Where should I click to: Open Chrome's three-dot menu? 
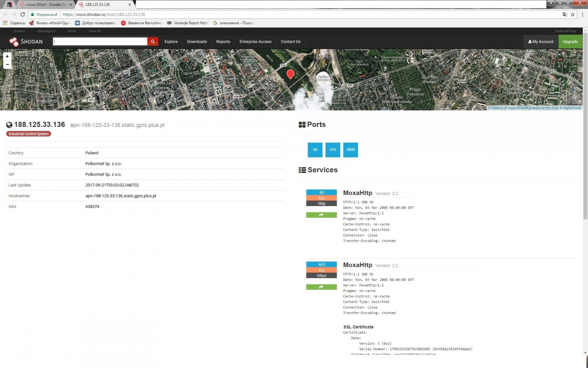tap(582, 14)
